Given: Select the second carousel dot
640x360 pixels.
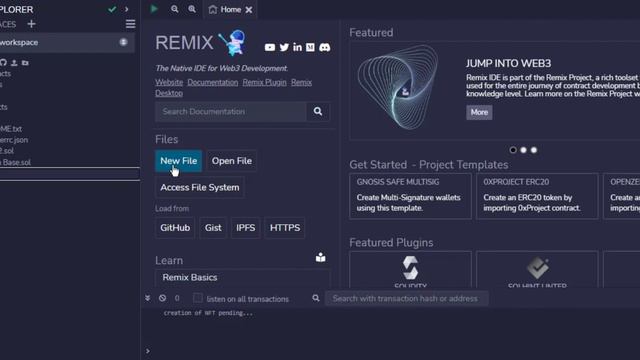Looking at the screenshot, I should [x=523, y=150].
